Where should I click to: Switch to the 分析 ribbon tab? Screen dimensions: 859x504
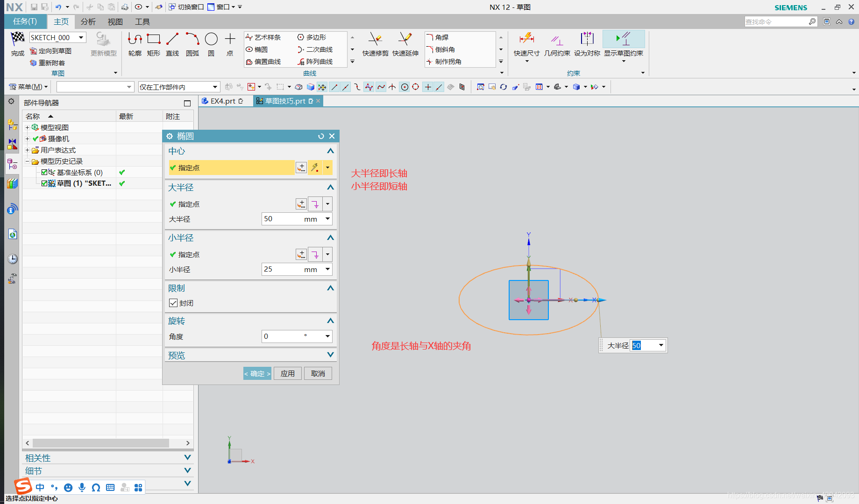coord(88,21)
